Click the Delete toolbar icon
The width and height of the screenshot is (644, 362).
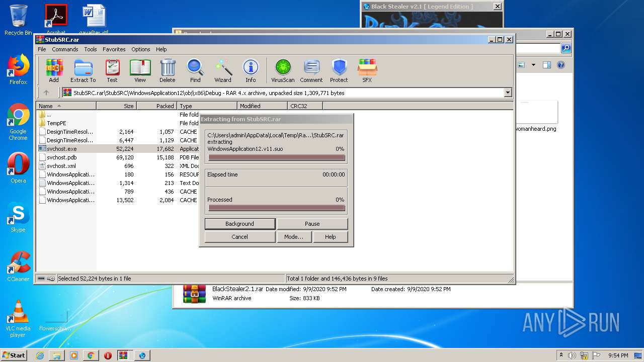[x=168, y=70]
